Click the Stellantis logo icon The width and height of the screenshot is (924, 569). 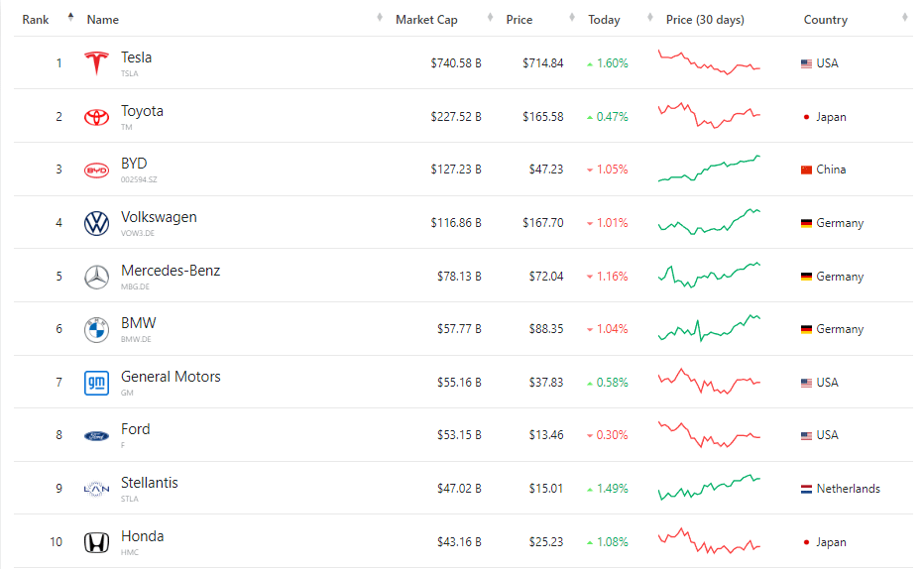pos(96,489)
